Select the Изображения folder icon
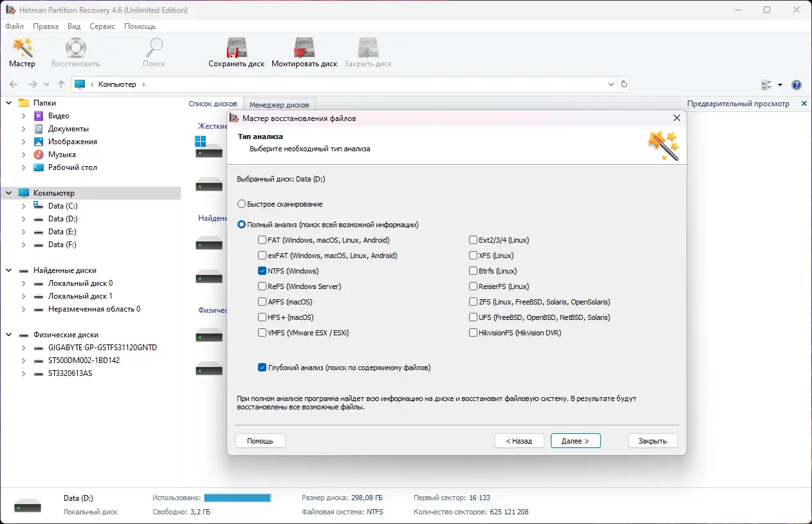Viewport: 812px width, 524px height. (x=39, y=142)
